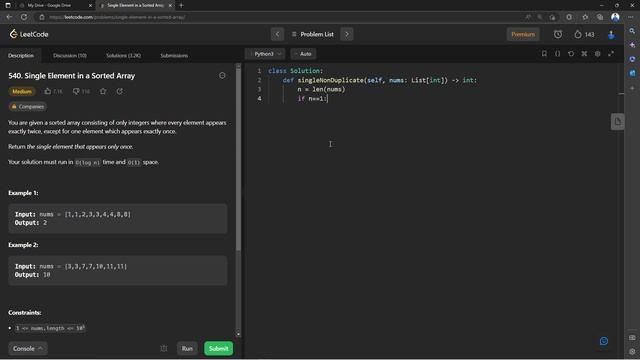
Task: Click problem title 540. Single Element in a Sorted Array
Action: coord(71,76)
